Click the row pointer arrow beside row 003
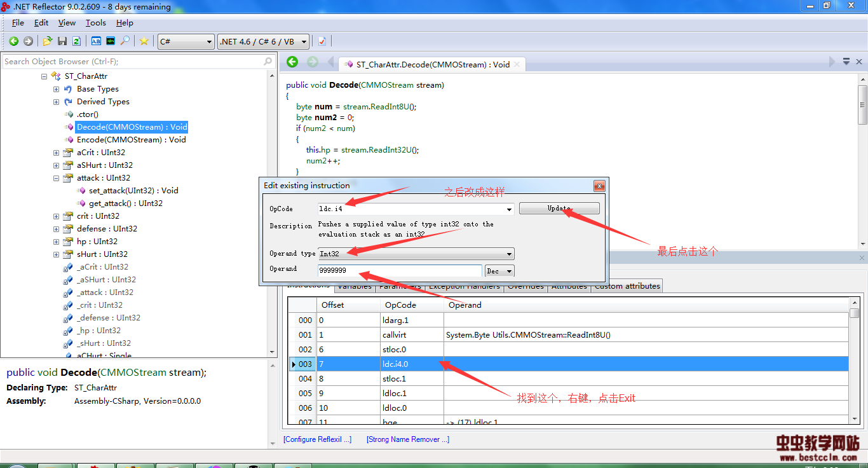 293,364
